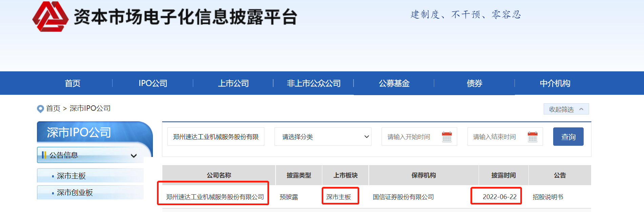Open 债券 navigation menu

pos(475,83)
